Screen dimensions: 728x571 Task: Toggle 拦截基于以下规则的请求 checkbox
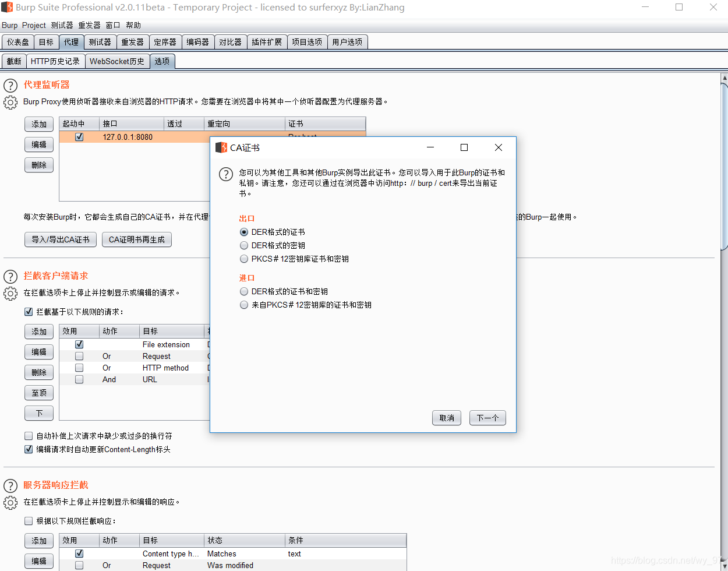click(29, 312)
